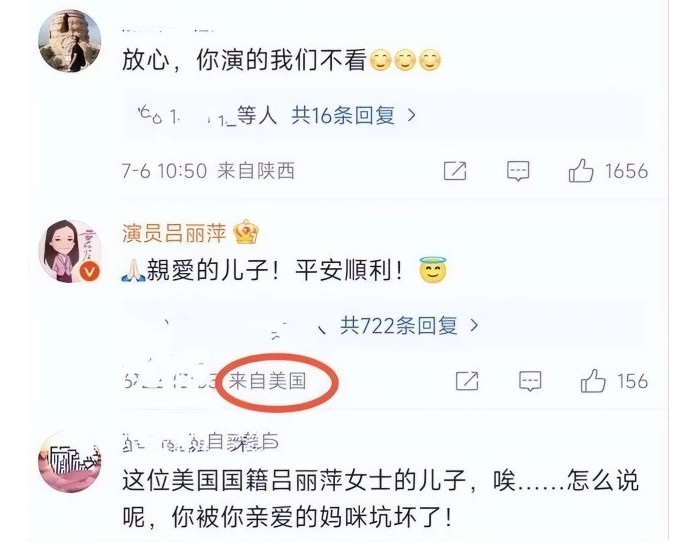Expand replies arrow after 共722条回复
Screen dimensions: 679x546
tap(474, 325)
